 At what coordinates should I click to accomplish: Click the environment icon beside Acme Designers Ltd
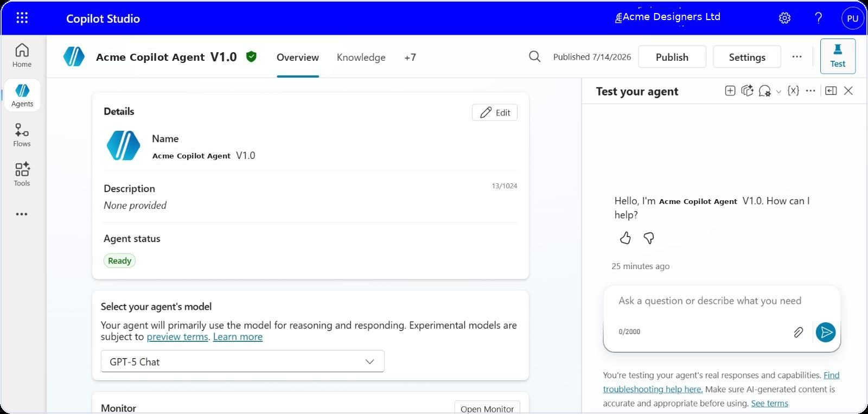pyautogui.click(x=618, y=18)
